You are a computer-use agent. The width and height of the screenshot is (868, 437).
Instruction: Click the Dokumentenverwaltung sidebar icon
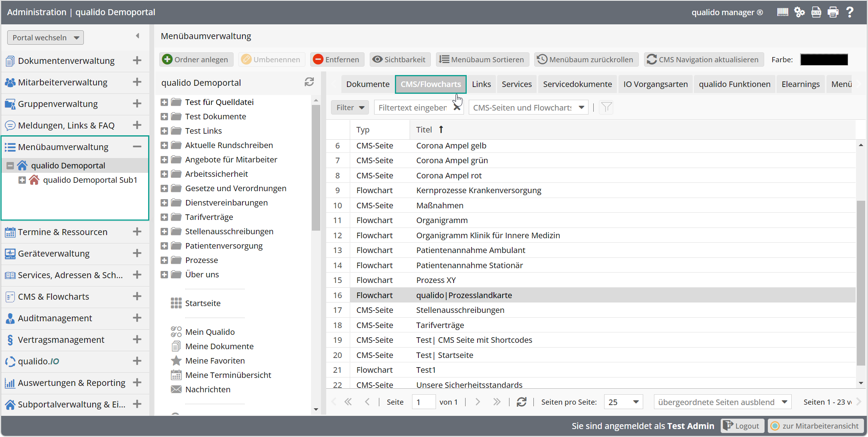[10, 61]
